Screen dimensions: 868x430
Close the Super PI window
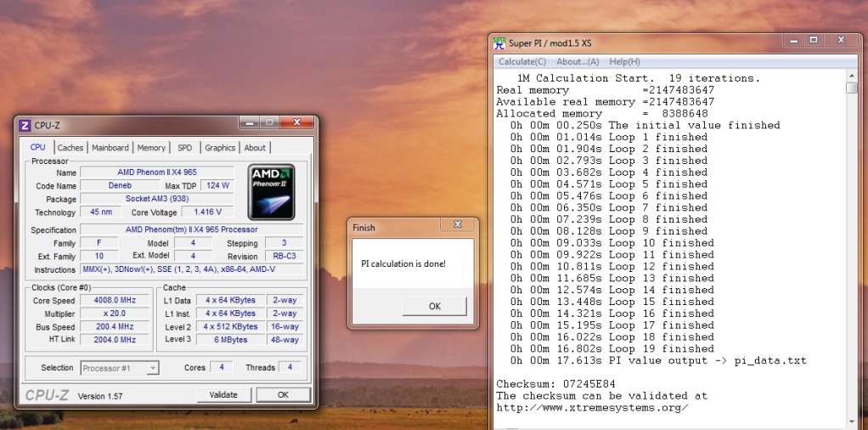tap(842, 41)
